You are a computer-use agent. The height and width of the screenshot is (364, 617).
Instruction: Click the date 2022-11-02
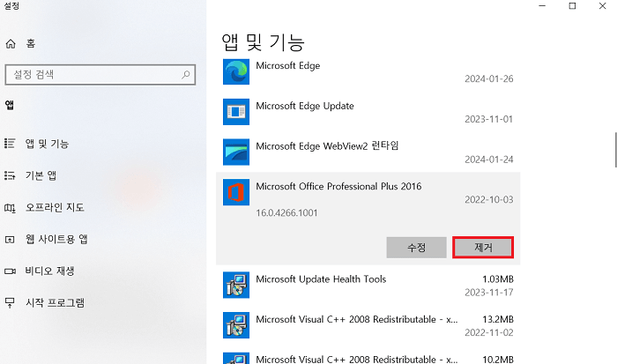pos(489,332)
